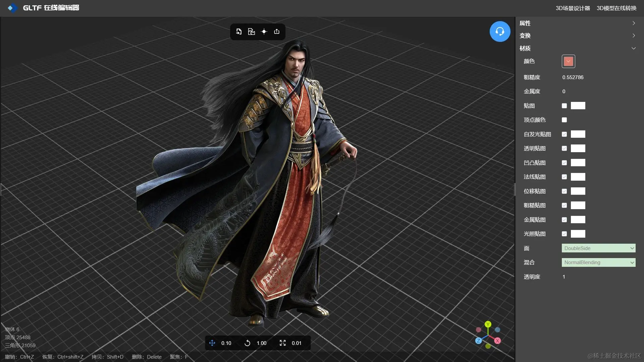
Task: Click the 透明贴图 texture preview thumbnail
Action: tap(578, 148)
